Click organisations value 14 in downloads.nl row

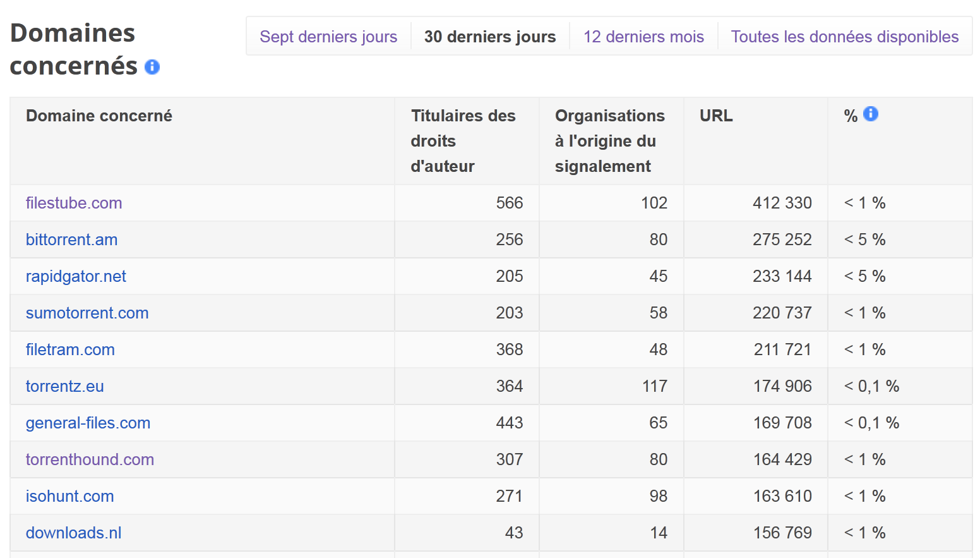coord(659,533)
